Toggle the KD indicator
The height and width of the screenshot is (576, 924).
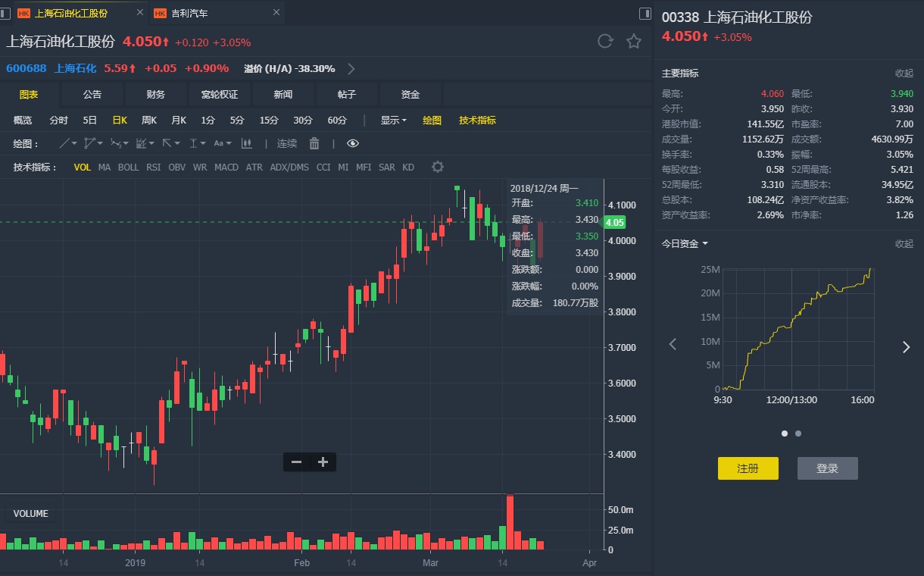click(408, 167)
